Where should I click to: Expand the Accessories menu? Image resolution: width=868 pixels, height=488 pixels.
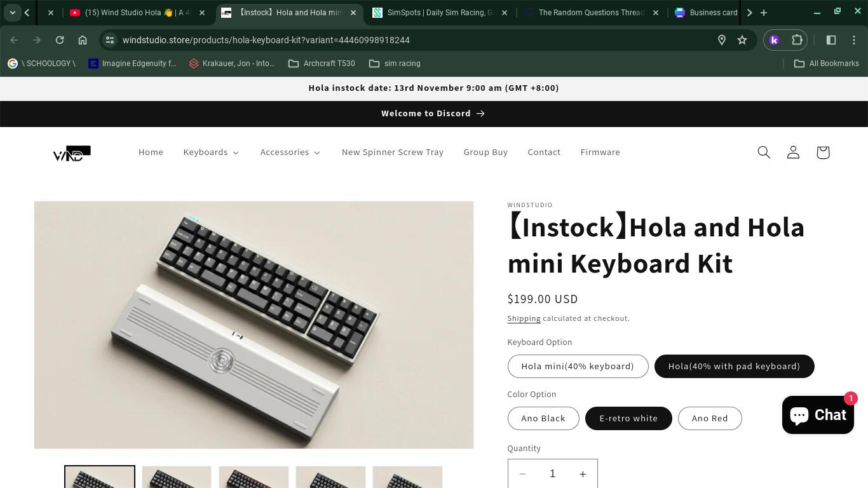coord(290,152)
